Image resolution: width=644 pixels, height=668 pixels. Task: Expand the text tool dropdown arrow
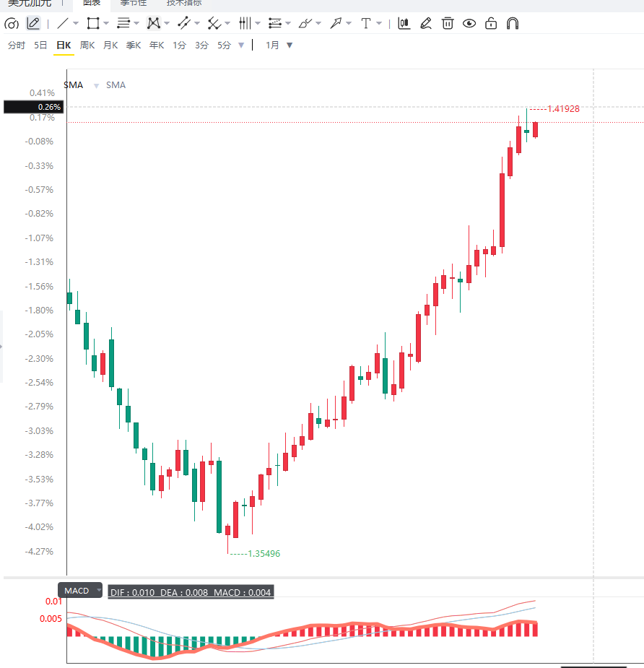(x=378, y=23)
